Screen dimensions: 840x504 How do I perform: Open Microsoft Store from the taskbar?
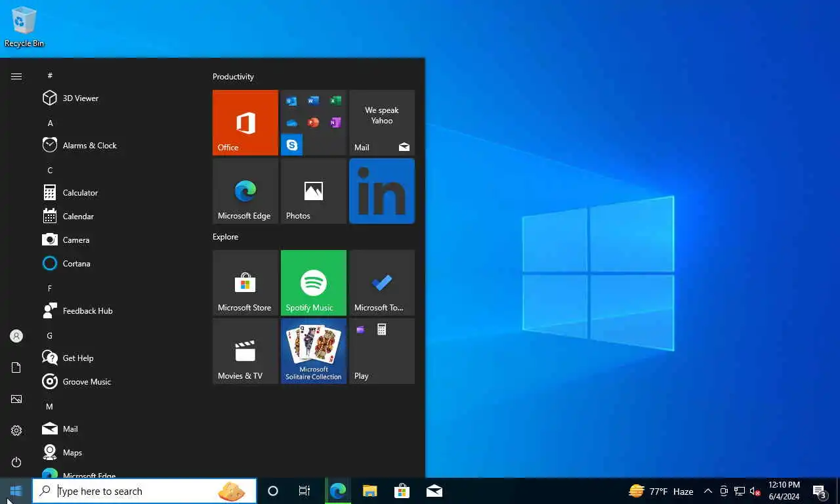pyautogui.click(x=402, y=491)
